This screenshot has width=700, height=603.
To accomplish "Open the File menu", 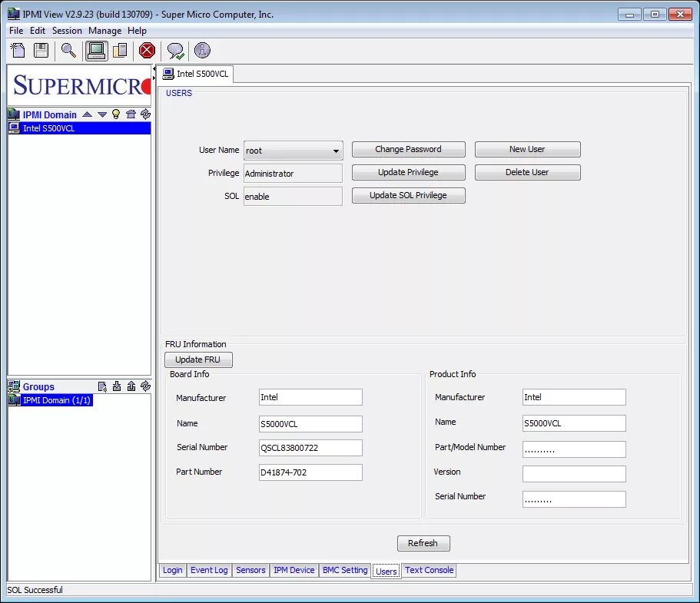I will click(x=16, y=31).
